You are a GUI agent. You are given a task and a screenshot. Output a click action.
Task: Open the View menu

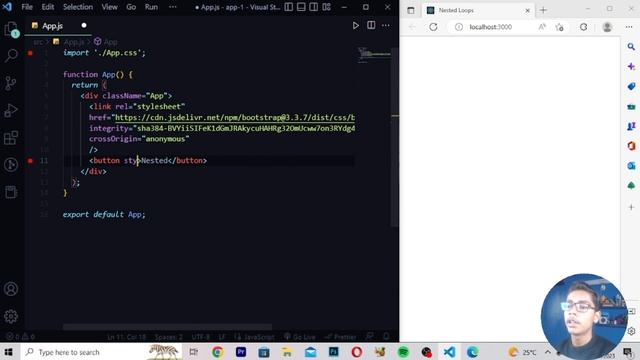coord(109,7)
